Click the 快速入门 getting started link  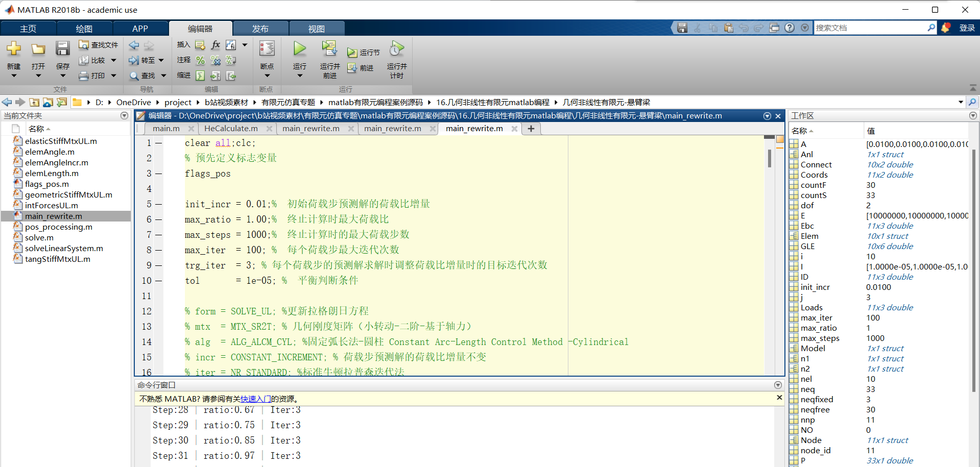tap(255, 399)
